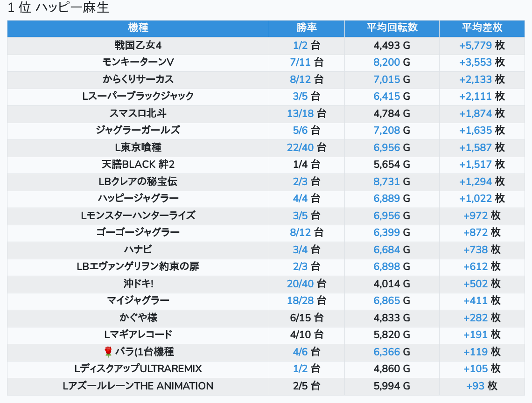The image size is (532, 403).
Task: Click the 4,014 G spin count
Action: 392,284
